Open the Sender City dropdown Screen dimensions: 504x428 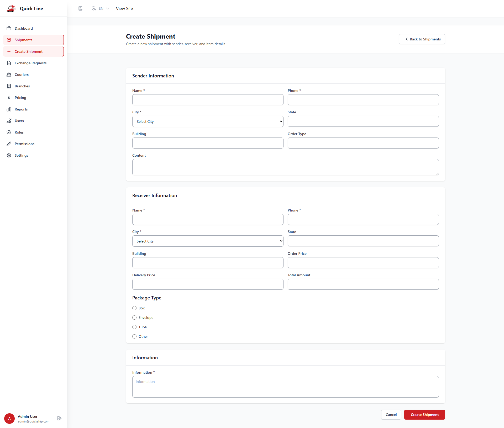click(208, 121)
